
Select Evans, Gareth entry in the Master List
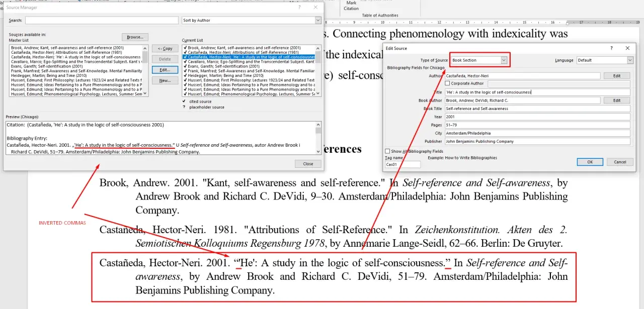[76, 66]
